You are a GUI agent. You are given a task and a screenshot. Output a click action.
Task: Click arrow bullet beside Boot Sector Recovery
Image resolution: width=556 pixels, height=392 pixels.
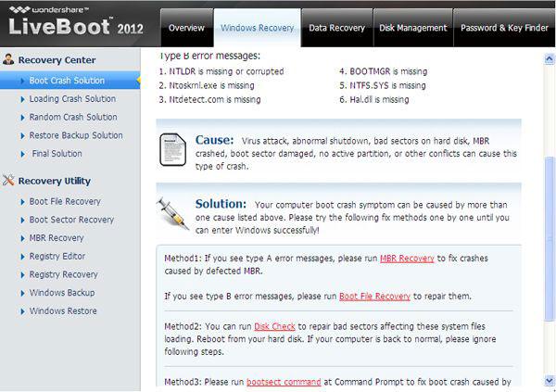22,221
